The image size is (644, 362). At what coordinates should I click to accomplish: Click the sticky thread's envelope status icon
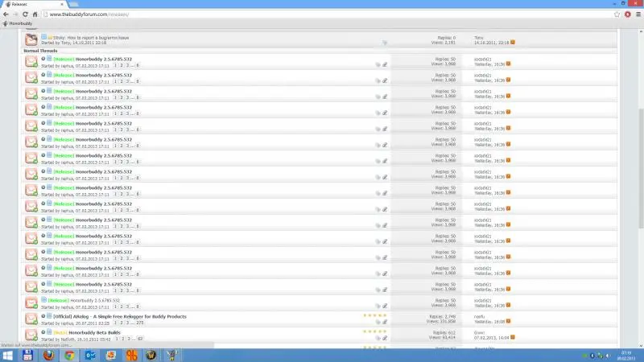click(x=31, y=39)
